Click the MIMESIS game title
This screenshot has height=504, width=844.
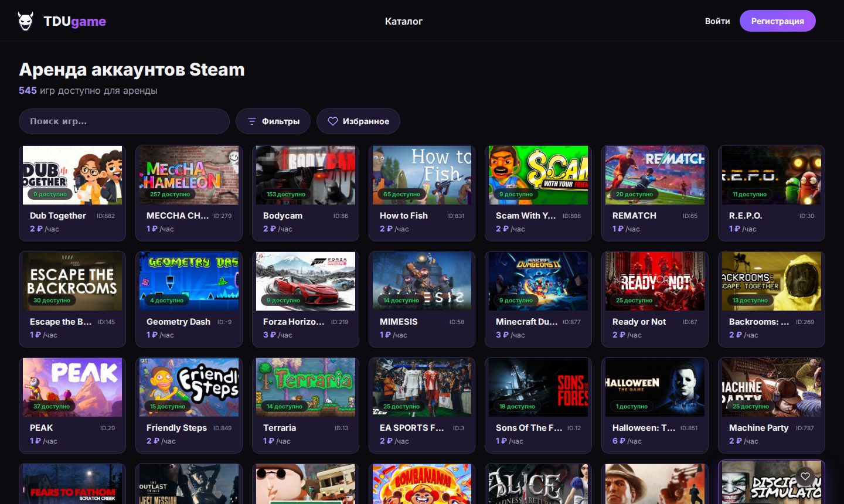(399, 322)
